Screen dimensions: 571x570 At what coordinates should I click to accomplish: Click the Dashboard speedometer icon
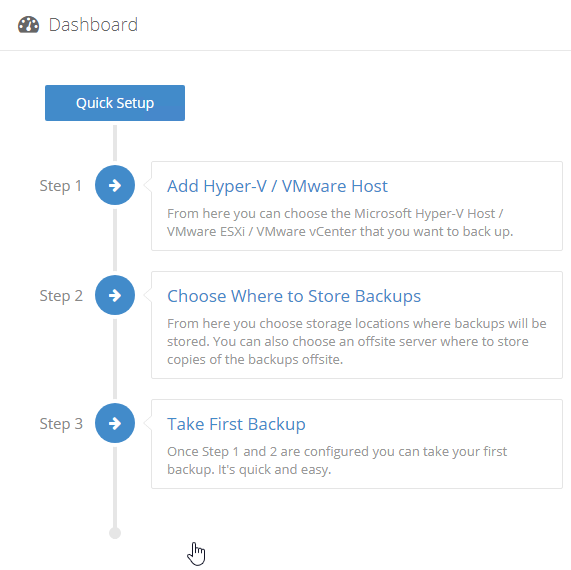coord(28,25)
